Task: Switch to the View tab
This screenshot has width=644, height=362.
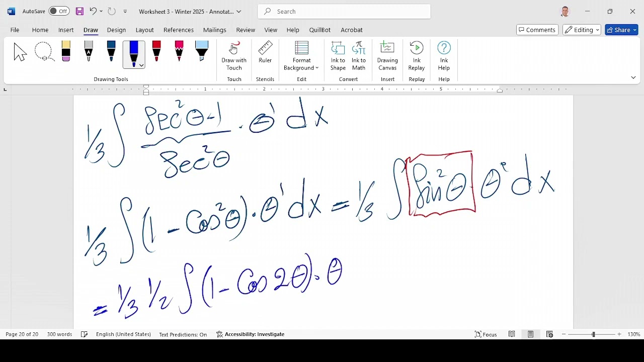Action: (x=271, y=30)
